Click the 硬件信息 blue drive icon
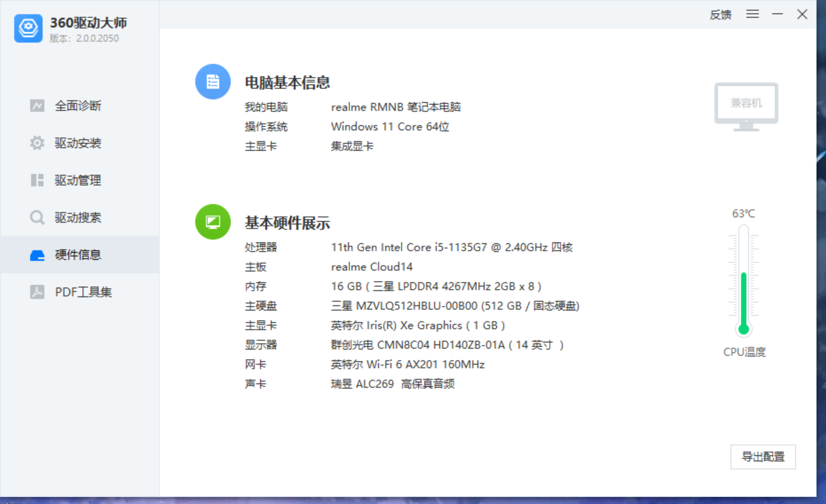 (x=37, y=255)
